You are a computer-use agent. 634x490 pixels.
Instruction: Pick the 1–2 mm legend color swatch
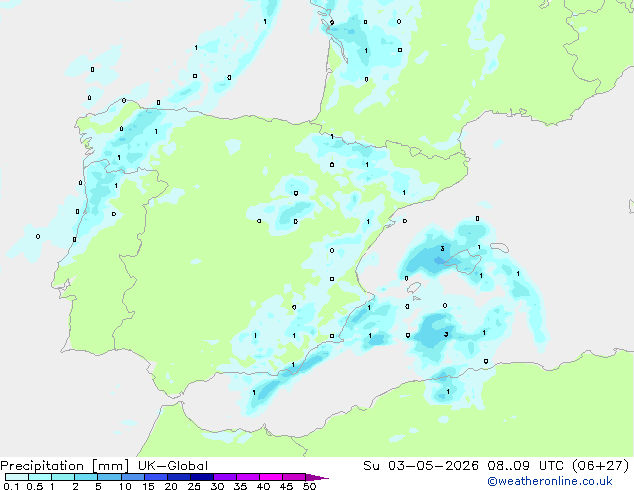[63, 477]
